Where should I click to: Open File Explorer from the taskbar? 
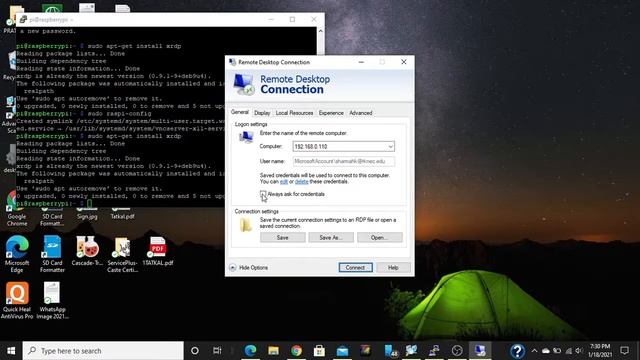[x=273, y=351]
